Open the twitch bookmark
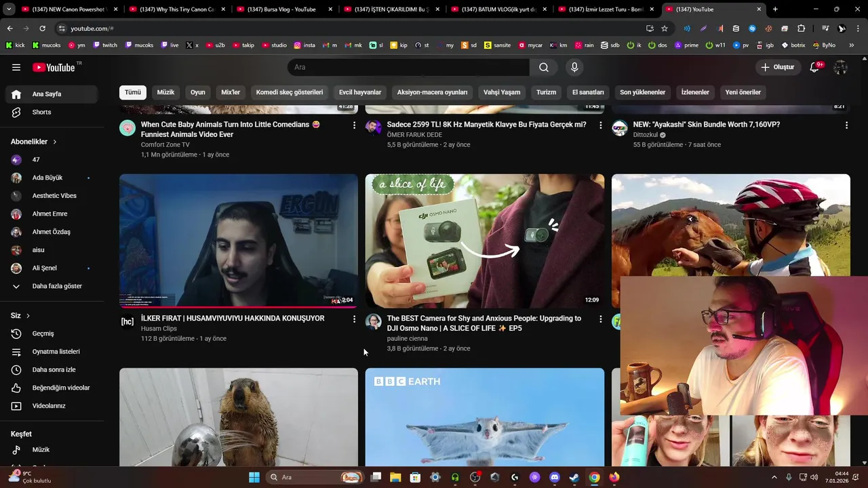Screen dimensions: 868x488 click(x=105, y=45)
